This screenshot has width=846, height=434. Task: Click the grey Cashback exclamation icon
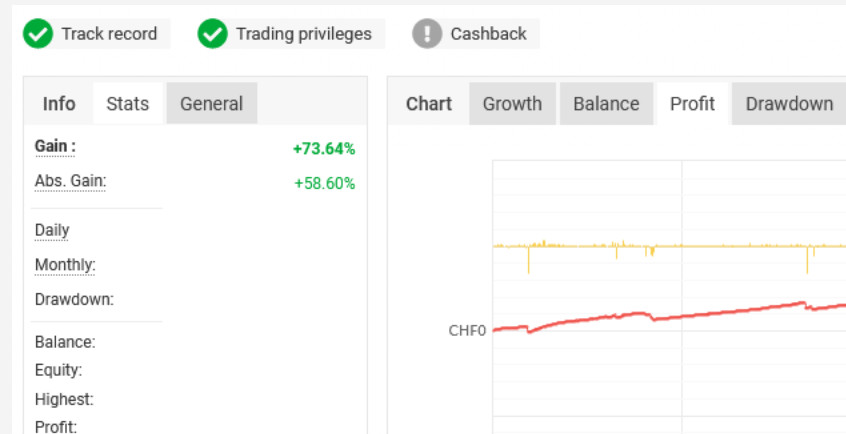point(427,33)
